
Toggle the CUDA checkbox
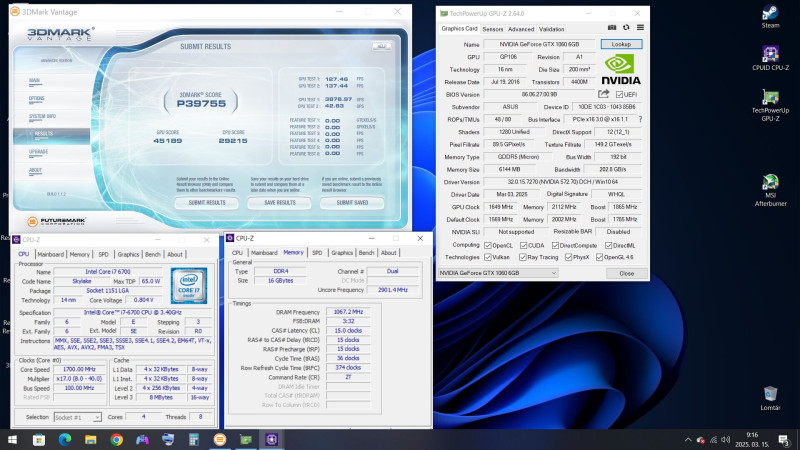pyautogui.click(x=523, y=245)
